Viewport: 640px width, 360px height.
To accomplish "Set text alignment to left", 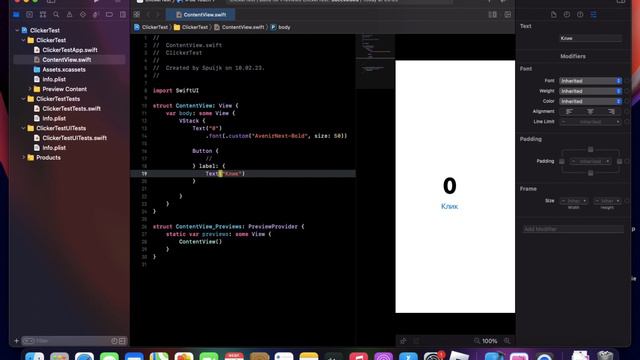I will tap(569, 111).
